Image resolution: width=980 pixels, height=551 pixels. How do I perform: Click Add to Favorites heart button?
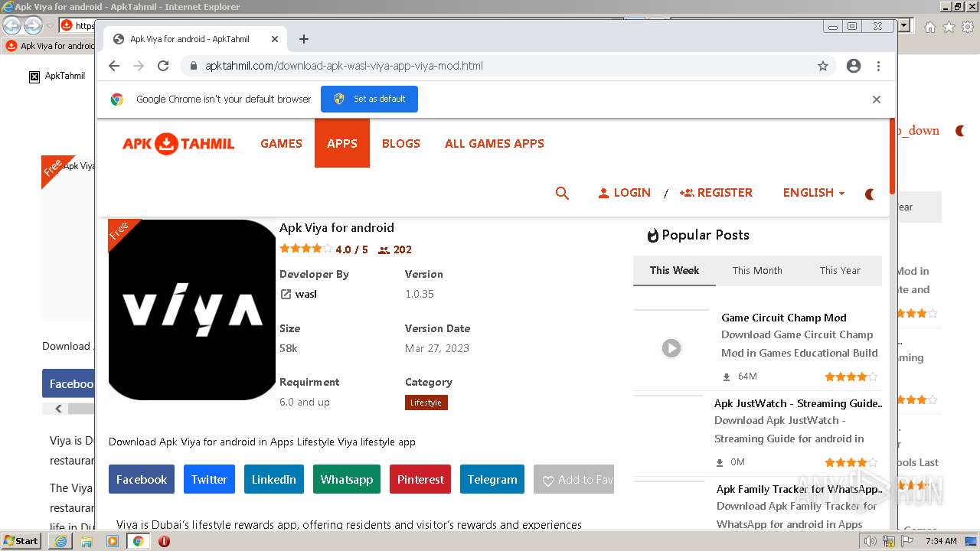click(x=574, y=479)
